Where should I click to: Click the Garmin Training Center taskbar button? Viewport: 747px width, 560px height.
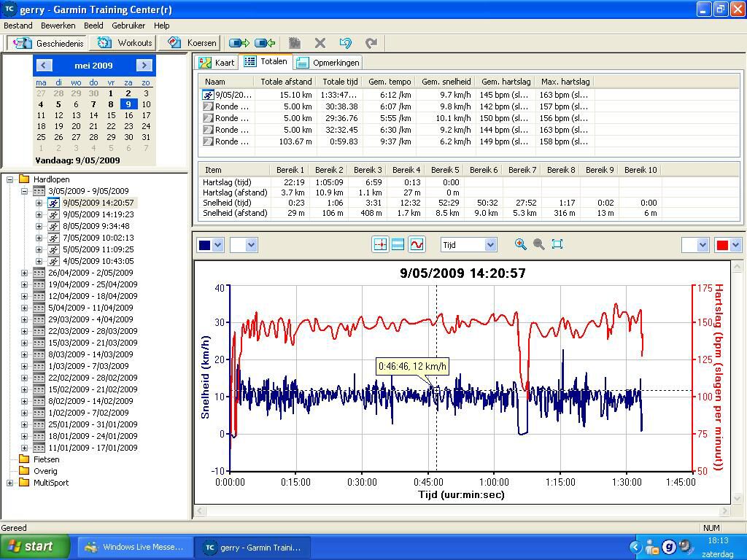(x=252, y=547)
